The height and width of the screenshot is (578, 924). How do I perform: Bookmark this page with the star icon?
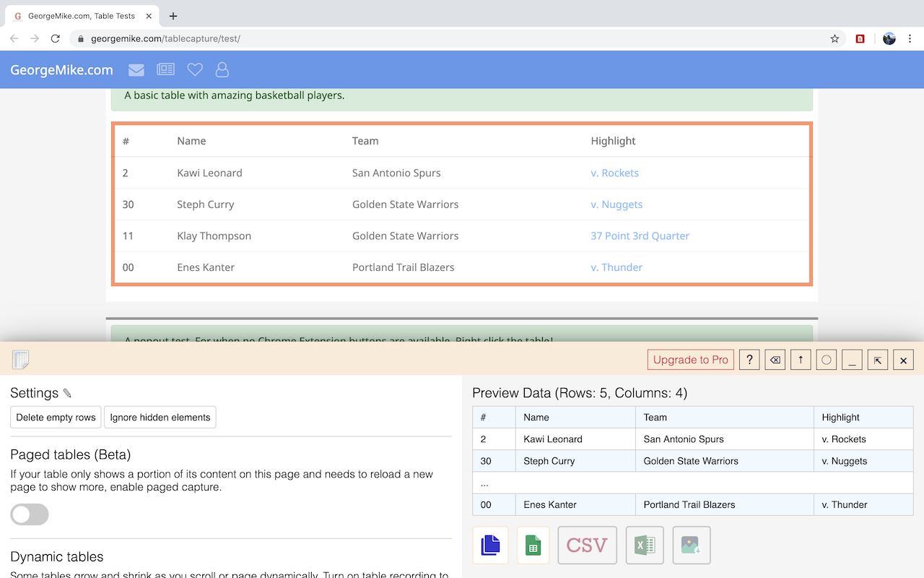pos(834,39)
